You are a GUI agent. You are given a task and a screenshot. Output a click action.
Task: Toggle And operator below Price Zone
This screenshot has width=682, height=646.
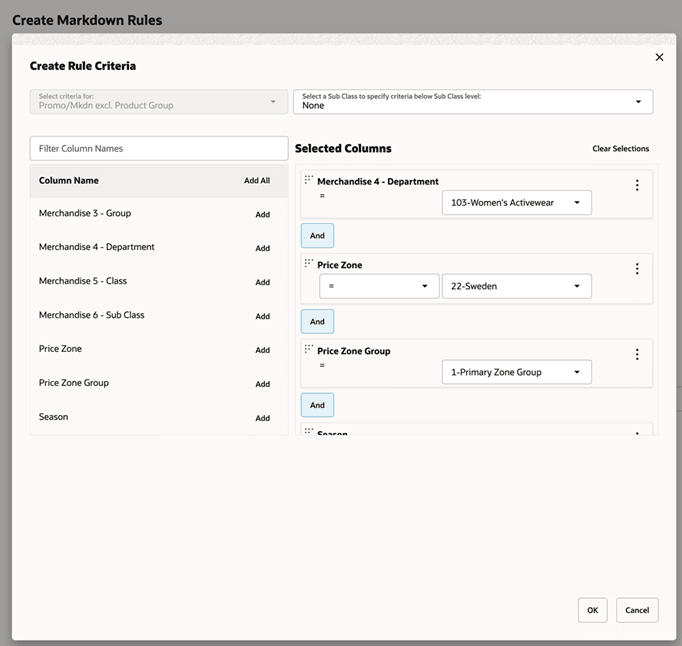(318, 322)
